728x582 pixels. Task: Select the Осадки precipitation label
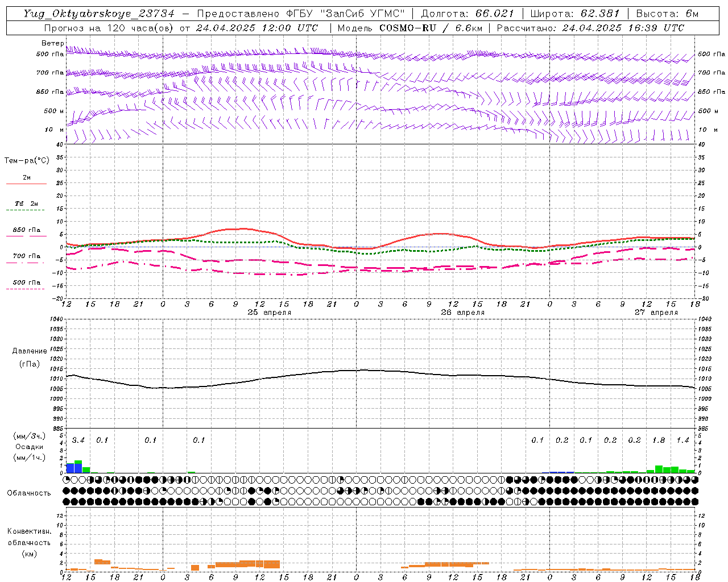[x=30, y=447]
